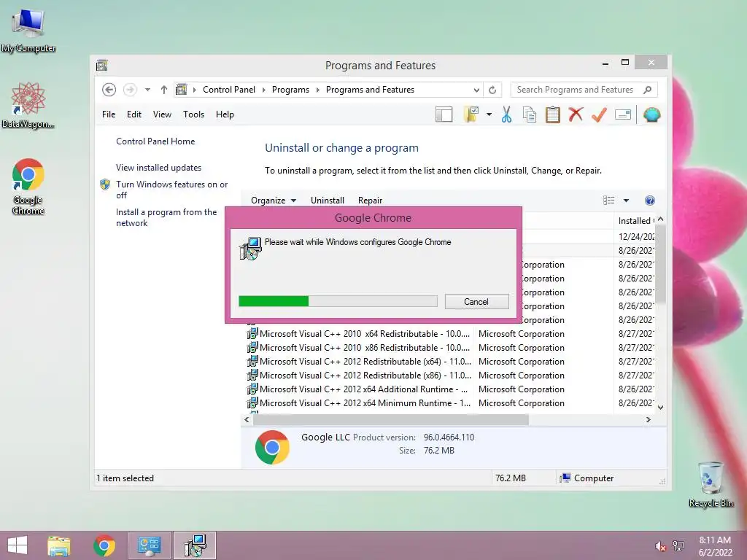Click the vertical scrollbar up arrow

tap(660, 219)
